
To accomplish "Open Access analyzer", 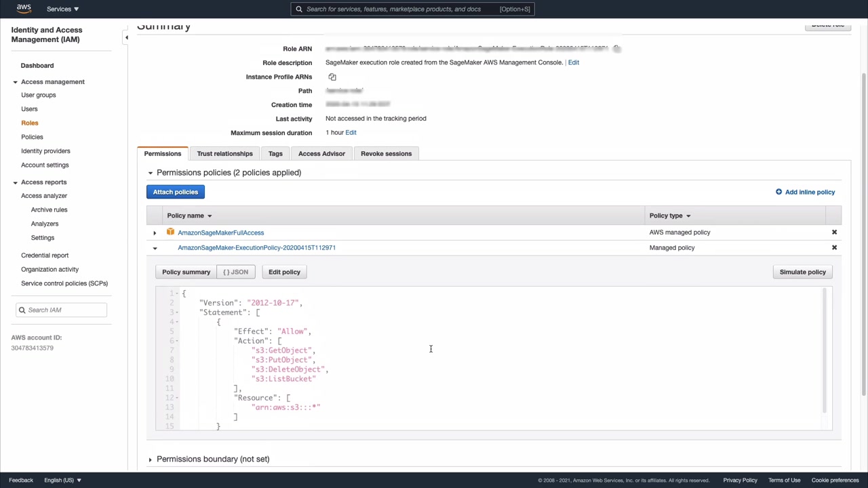I will point(44,196).
